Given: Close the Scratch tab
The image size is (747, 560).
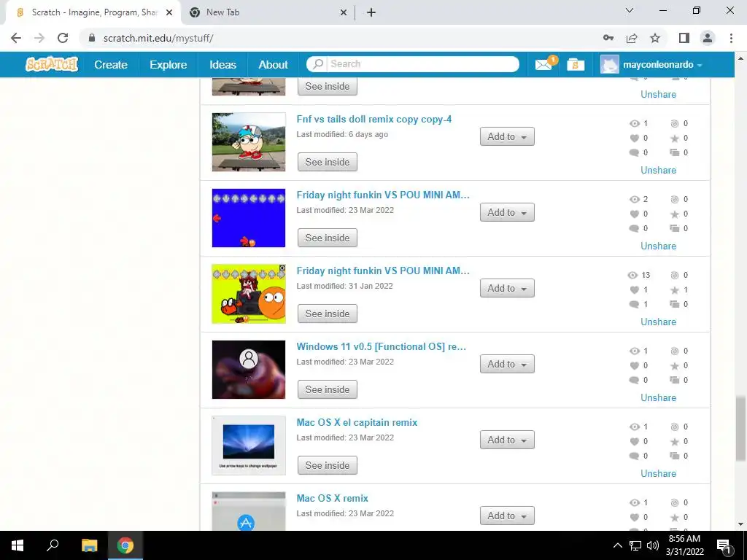Looking at the screenshot, I should [x=169, y=12].
